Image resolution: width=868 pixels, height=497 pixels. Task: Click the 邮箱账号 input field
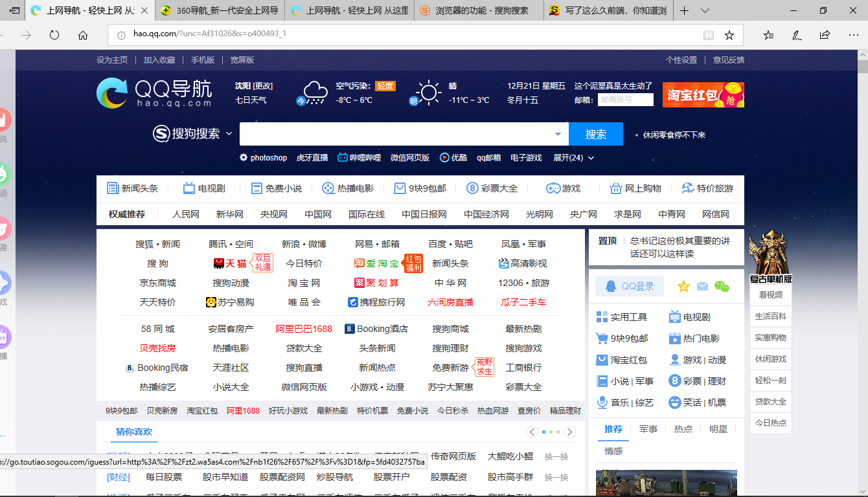(x=626, y=100)
